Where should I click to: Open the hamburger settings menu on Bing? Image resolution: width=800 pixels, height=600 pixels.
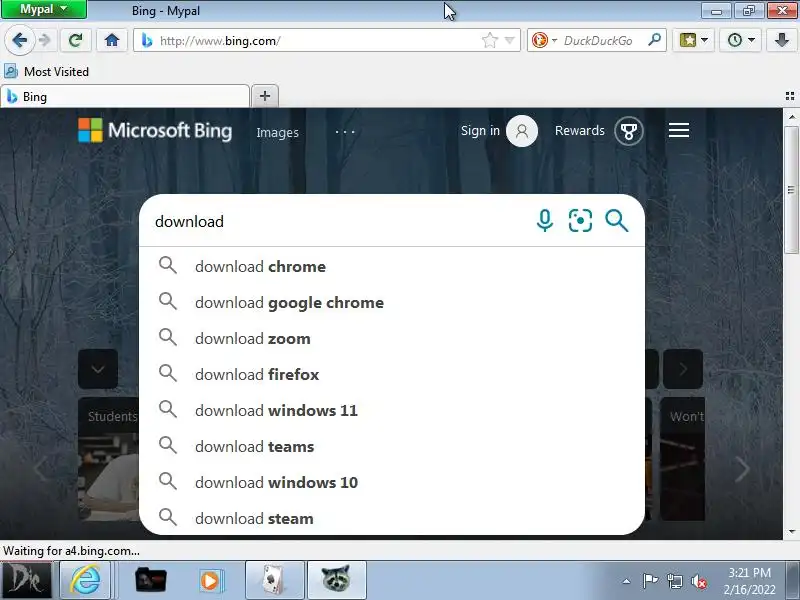679,131
